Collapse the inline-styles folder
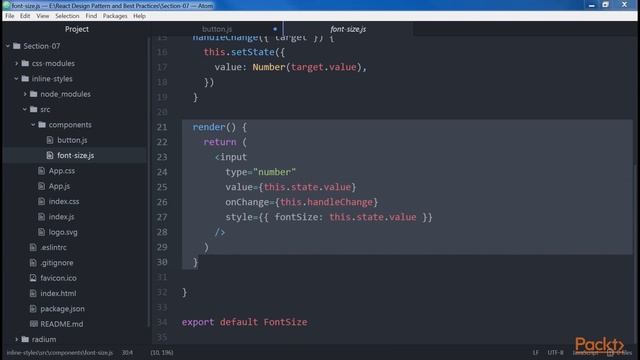The image size is (640, 360). [x=16, y=79]
